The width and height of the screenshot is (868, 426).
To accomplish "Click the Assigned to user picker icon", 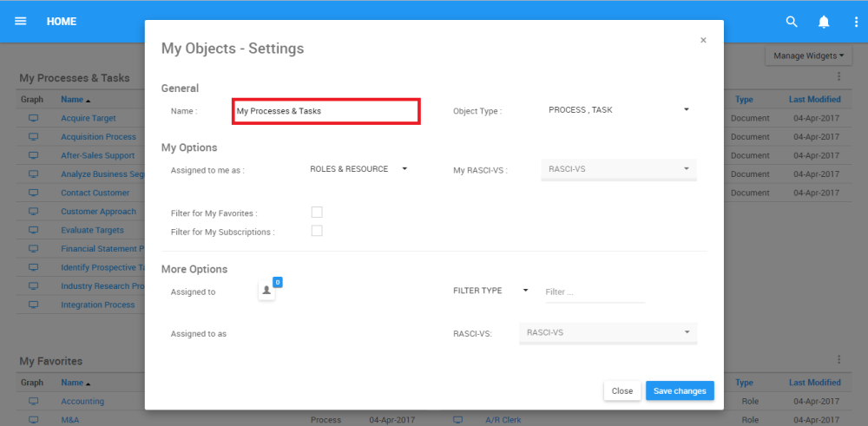I will (267, 292).
